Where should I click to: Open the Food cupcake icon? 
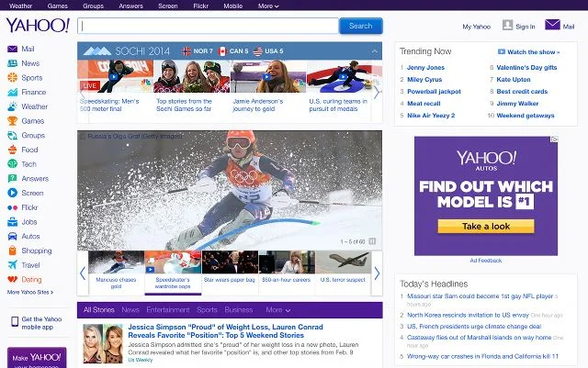click(12, 150)
